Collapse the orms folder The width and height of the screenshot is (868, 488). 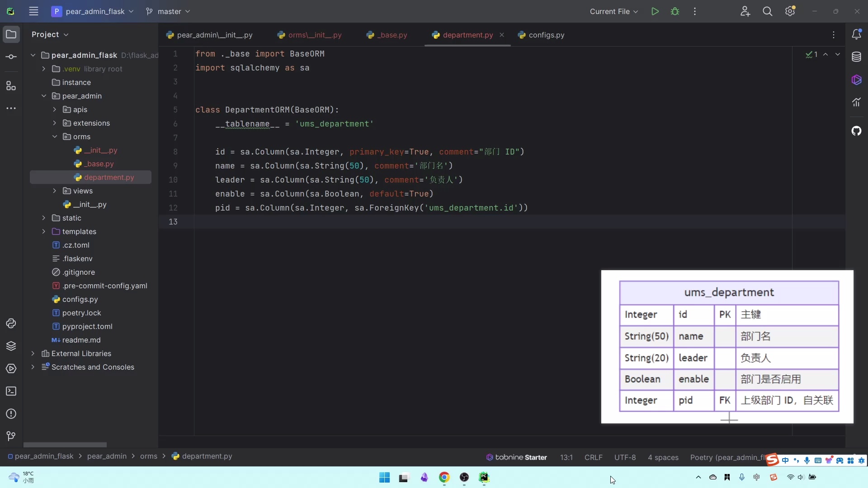click(55, 137)
